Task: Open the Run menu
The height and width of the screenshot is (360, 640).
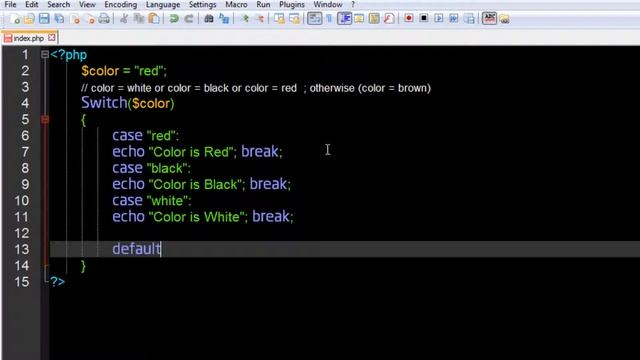Action: tap(263, 5)
